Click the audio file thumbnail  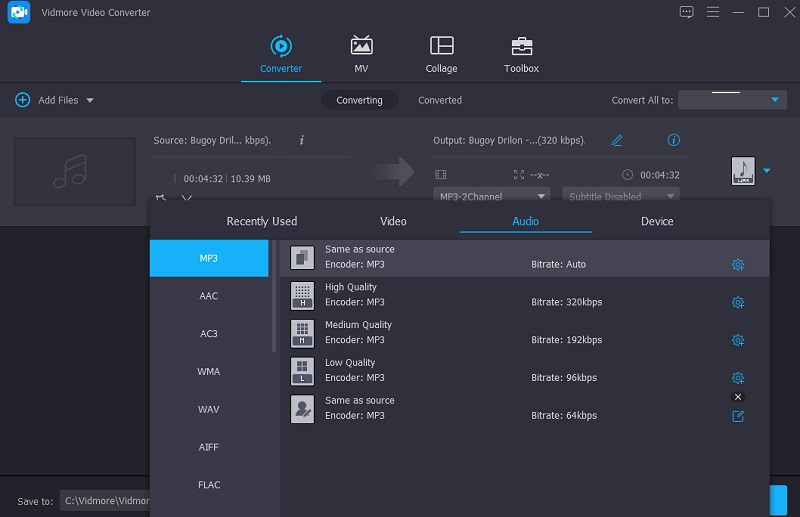tap(74, 170)
